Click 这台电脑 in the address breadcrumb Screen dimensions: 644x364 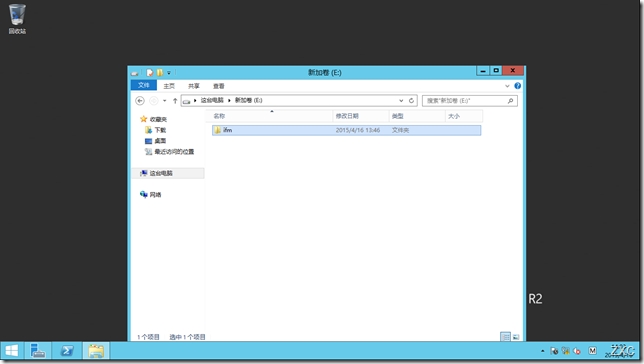212,100
